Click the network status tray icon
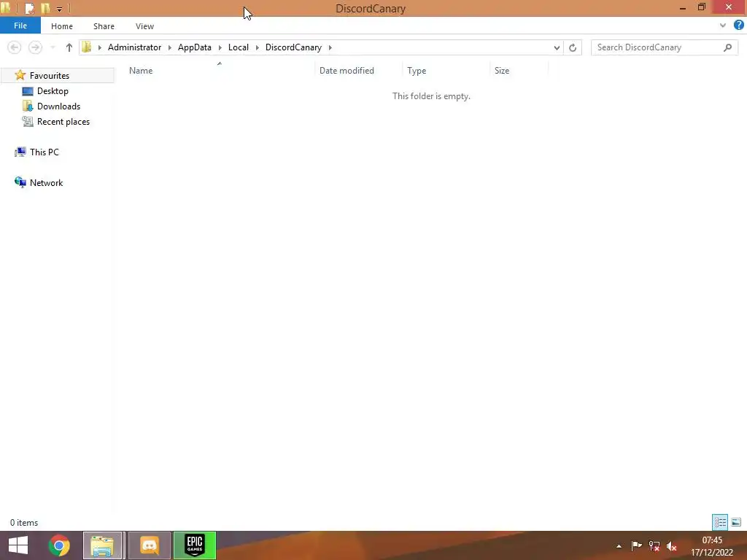747x560 pixels. (x=654, y=546)
